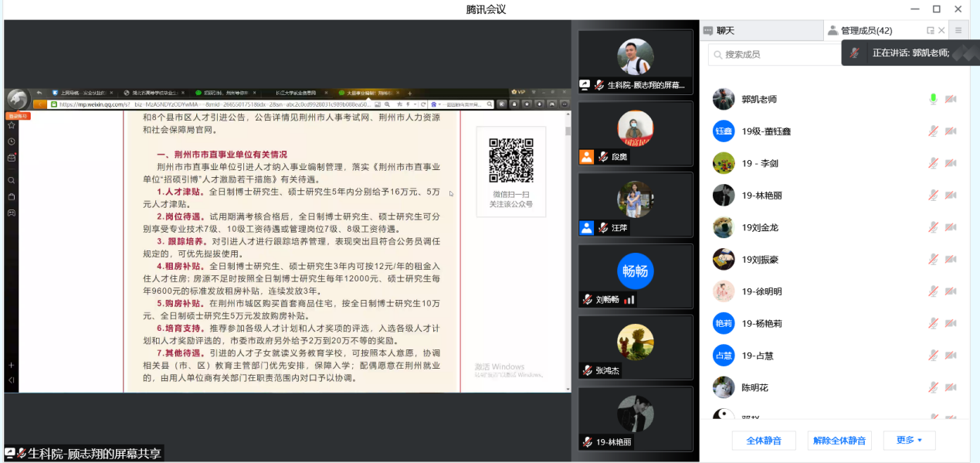The width and height of the screenshot is (980, 463).
Task: Close the 管理成员 panel with the X
Action: click(941, 31)
